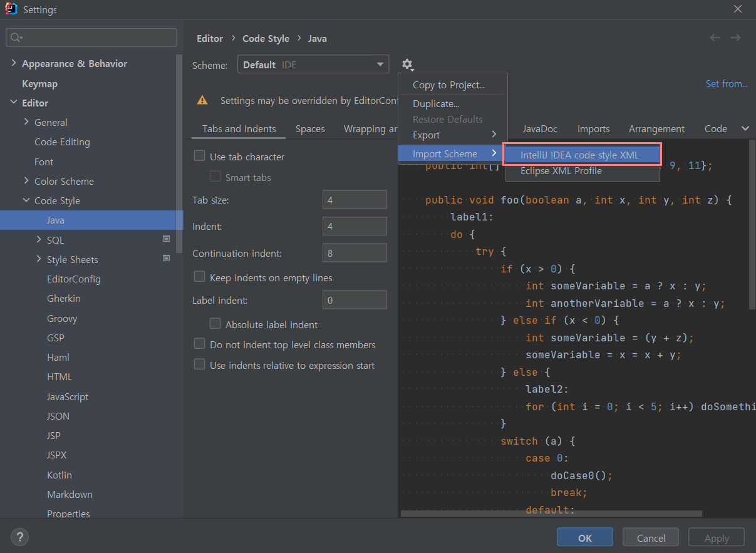Image resolution: width=756 pixels, height=553 pixels.
Task: Switch to the Spaces tab
Action: coord(310,128)
